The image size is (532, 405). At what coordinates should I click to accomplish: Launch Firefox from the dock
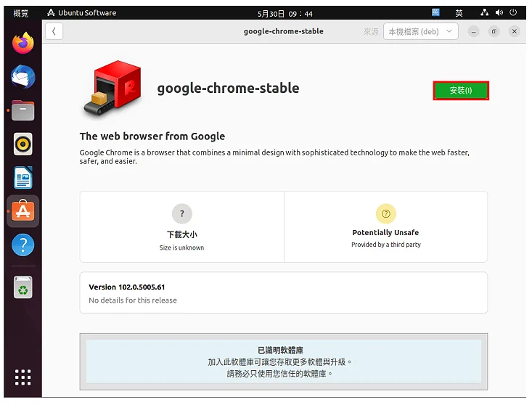(x=23, y=43)
